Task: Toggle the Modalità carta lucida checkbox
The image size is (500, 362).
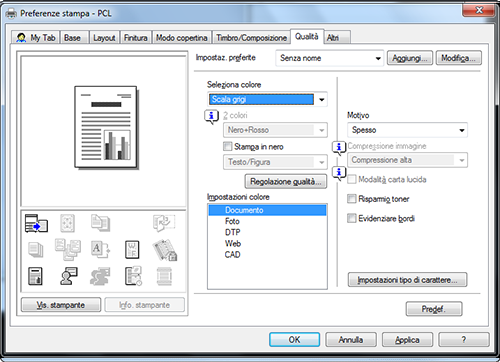Action: pos(352,179)
